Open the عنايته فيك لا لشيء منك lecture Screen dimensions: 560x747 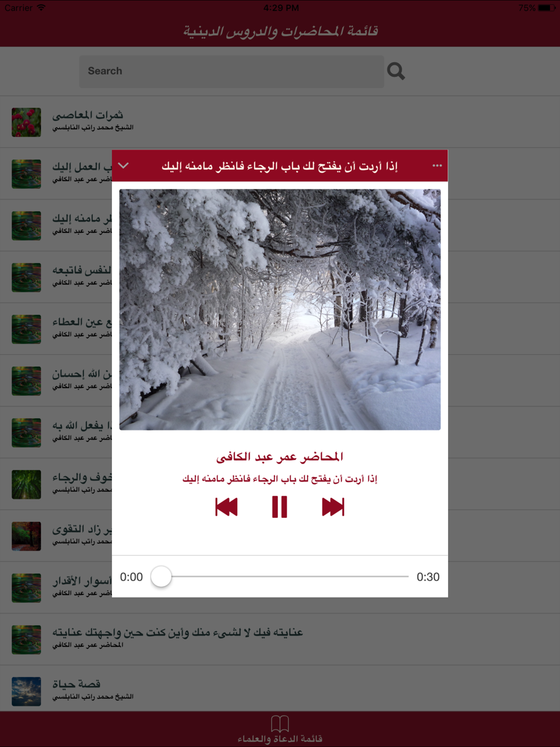coord(280,639)
